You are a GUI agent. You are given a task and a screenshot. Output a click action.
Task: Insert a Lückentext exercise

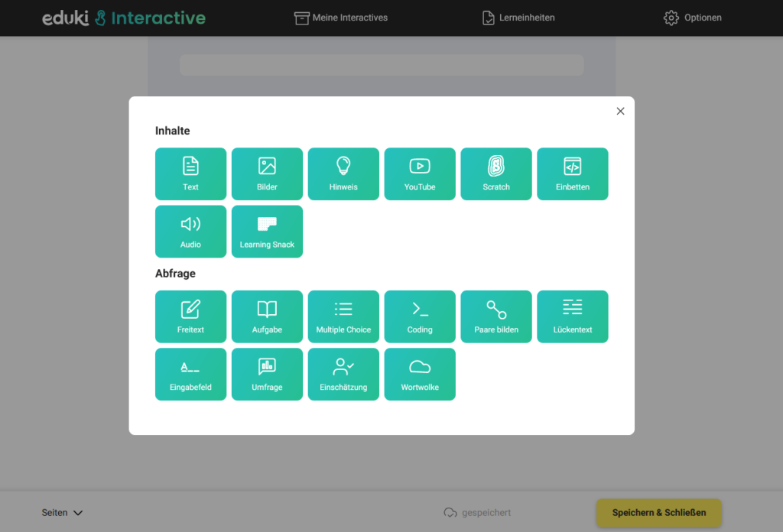(573, 316)
